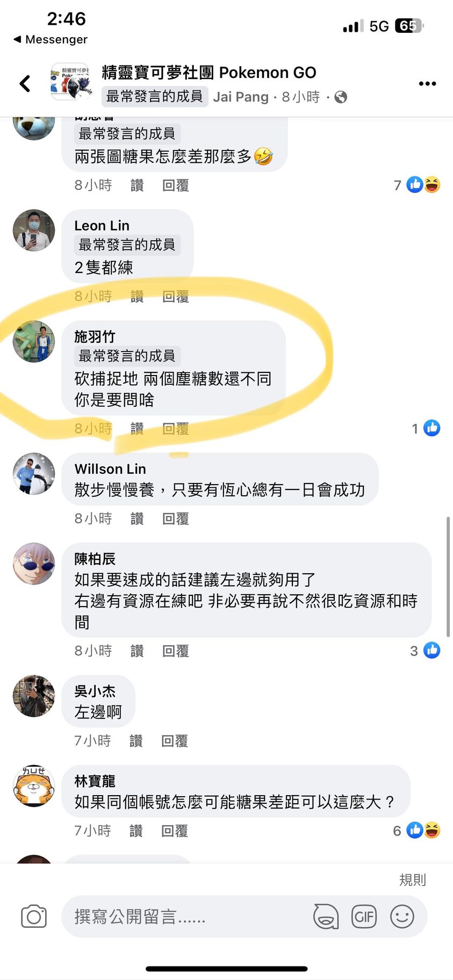Reply to 施羽竹's comment

click(x=176, y=428)
